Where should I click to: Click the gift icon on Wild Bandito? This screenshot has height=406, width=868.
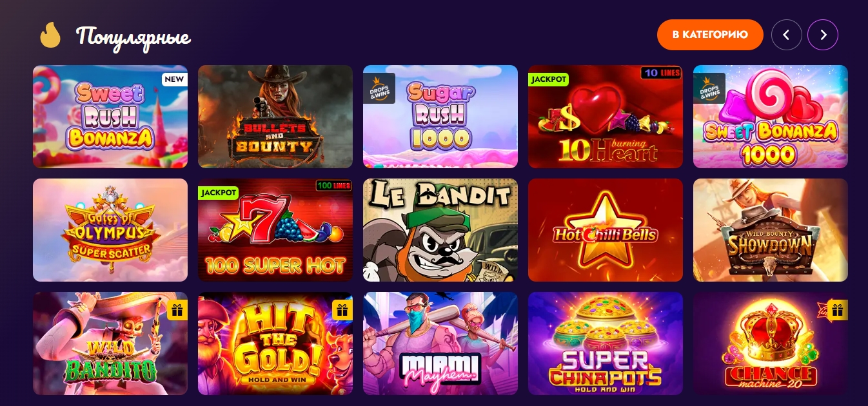[177, 310]
